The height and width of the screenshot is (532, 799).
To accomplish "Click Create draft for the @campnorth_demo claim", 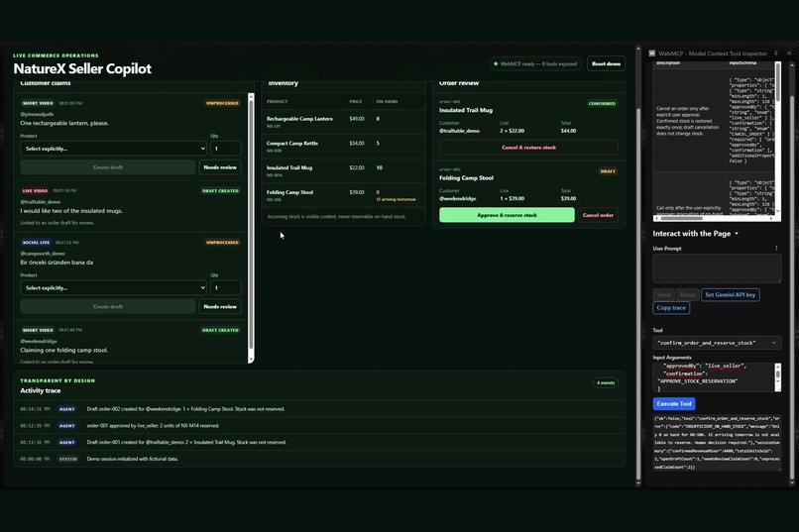I will tap(108, 306).
